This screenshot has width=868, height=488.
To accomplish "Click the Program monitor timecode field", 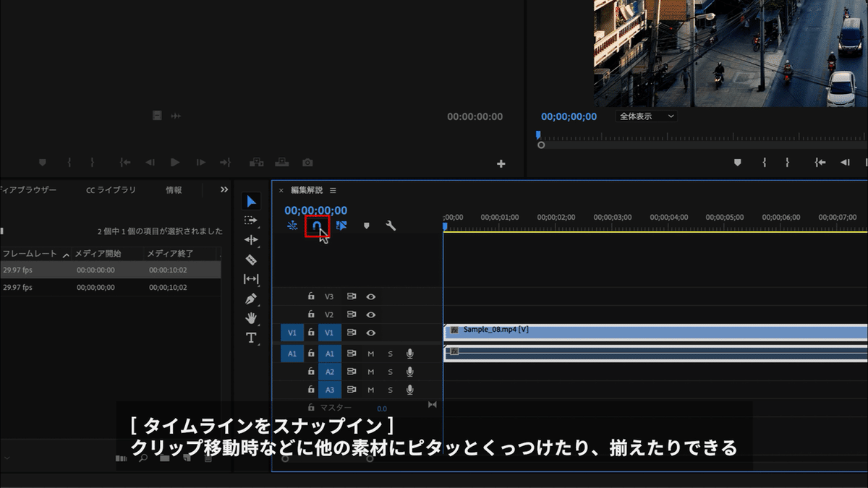I will pos(569,116).
